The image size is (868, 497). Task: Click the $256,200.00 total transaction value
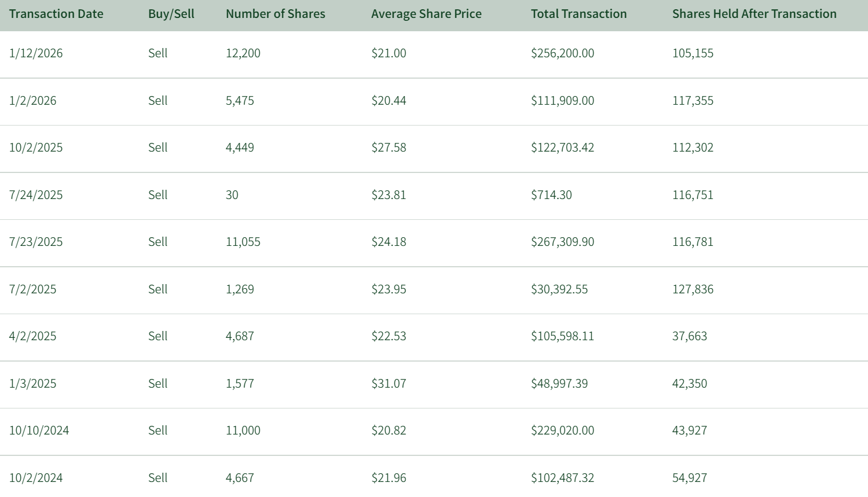tap(562, 53)
